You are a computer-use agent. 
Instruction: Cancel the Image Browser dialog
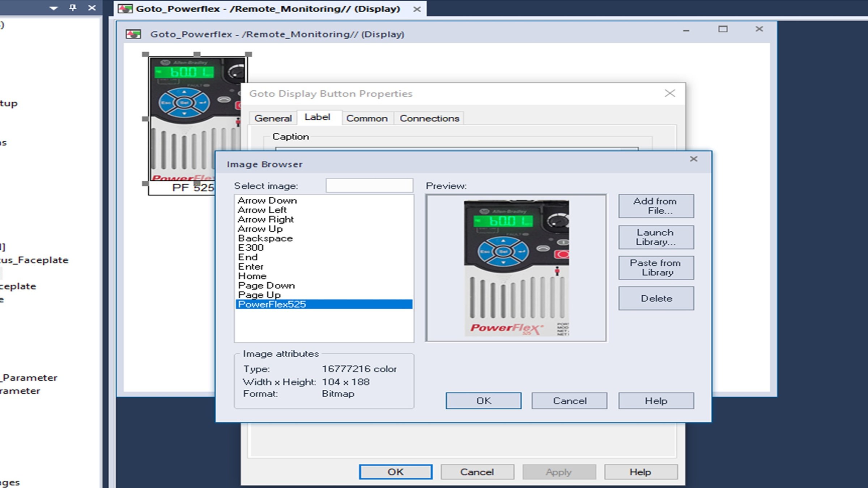pos(569,401)
